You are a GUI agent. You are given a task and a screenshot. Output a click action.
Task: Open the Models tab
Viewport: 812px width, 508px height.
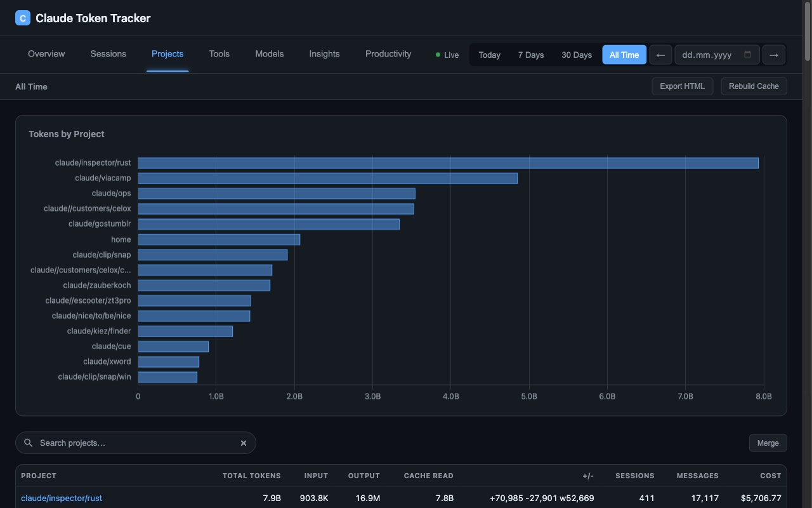pyautogui.click(x=270, y=54)
